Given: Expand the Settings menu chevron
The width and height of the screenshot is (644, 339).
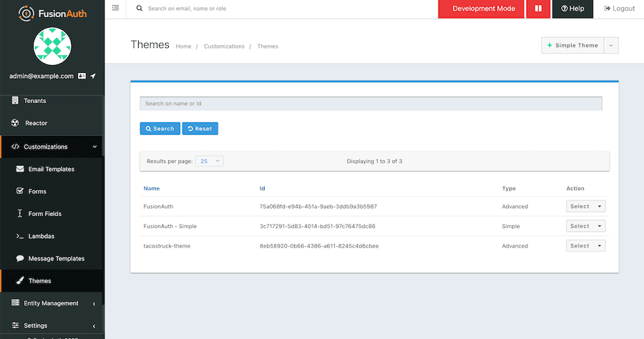Looking at the screenshot, I should (94, 326).
